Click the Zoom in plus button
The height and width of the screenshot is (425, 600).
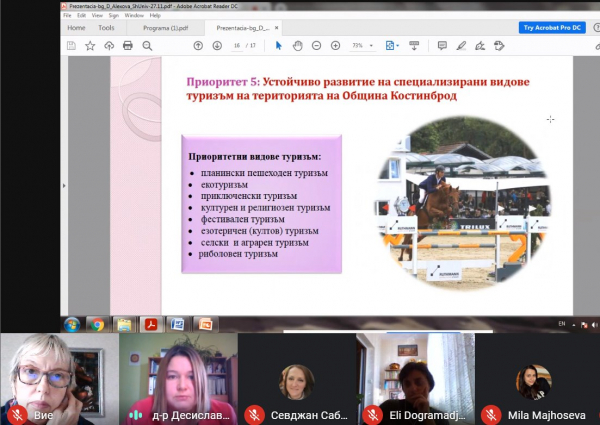(x=335, y=45)
